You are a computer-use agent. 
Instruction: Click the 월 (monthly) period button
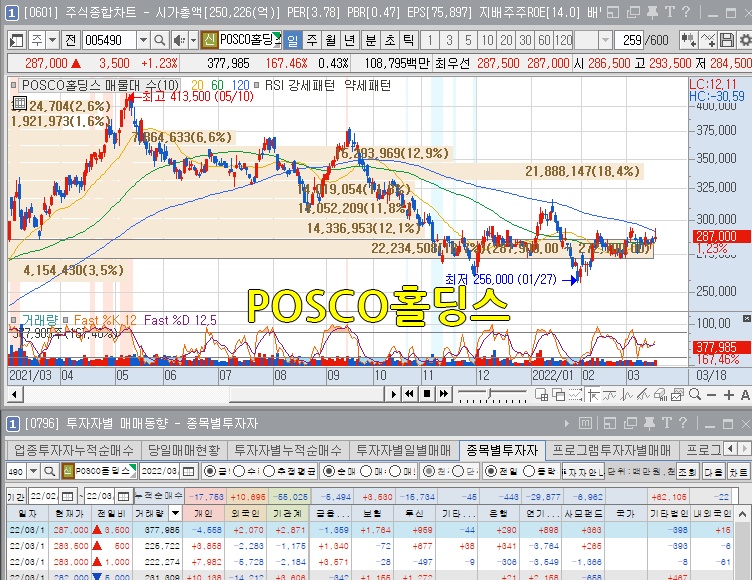click(x=331, y=40)
